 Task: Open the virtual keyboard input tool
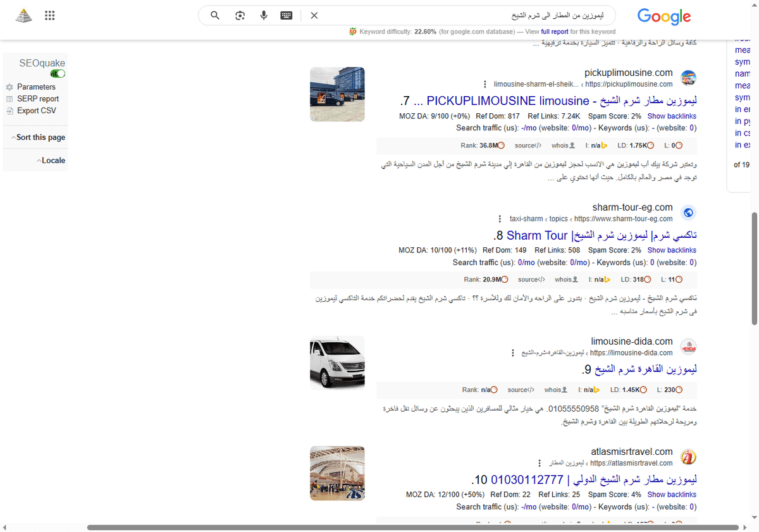287,15
